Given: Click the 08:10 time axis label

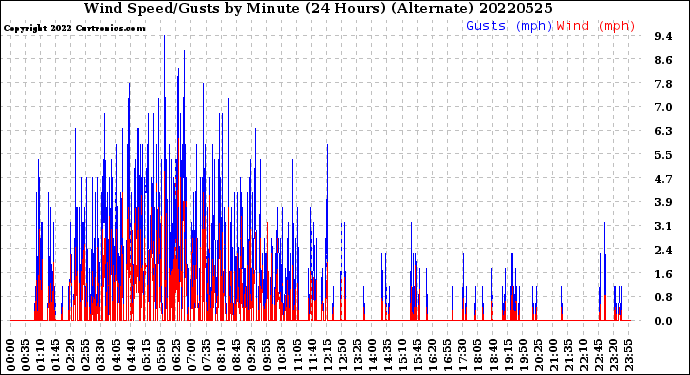Looking at the screenshot, I should tap(221, 355).
